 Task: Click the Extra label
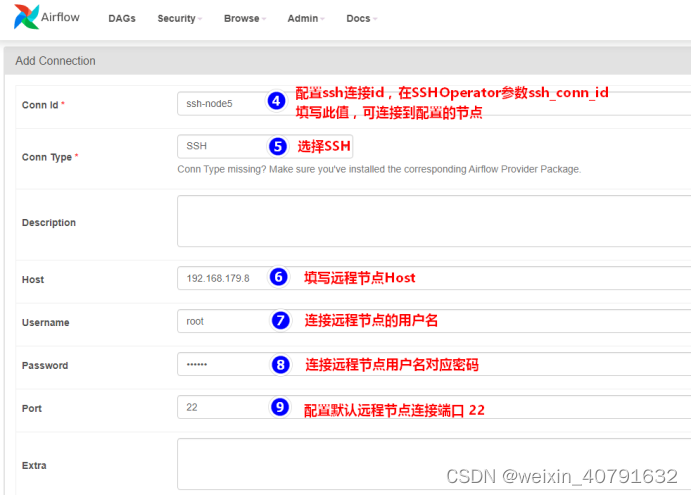(34, 465)
